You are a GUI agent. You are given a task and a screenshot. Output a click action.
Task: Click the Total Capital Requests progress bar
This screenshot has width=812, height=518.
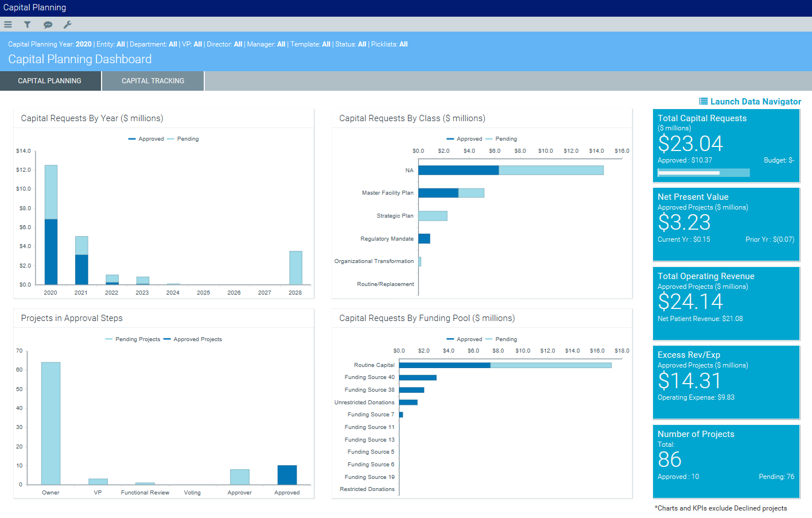[x=704, y=173]
